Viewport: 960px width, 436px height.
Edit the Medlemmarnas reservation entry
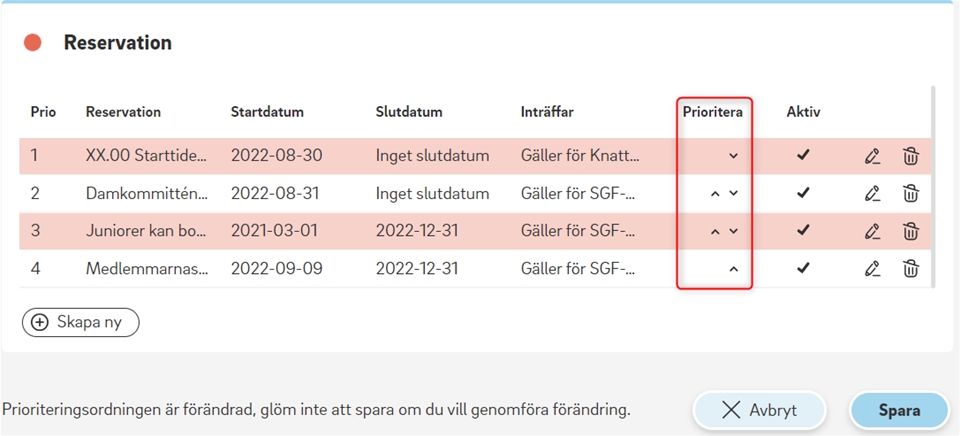click(872, 269)
